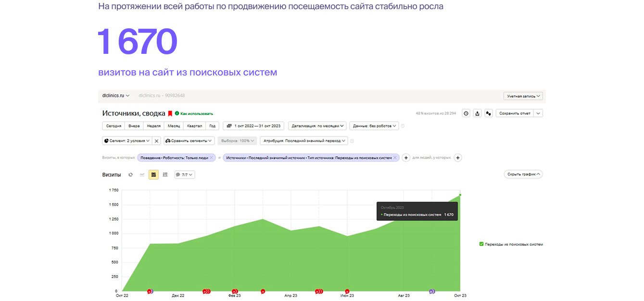Open the Атрибуция: Последний значимый переход dropdown
Image resolution: width=644 pixels, height=301 pixels.
pos(303,141)
